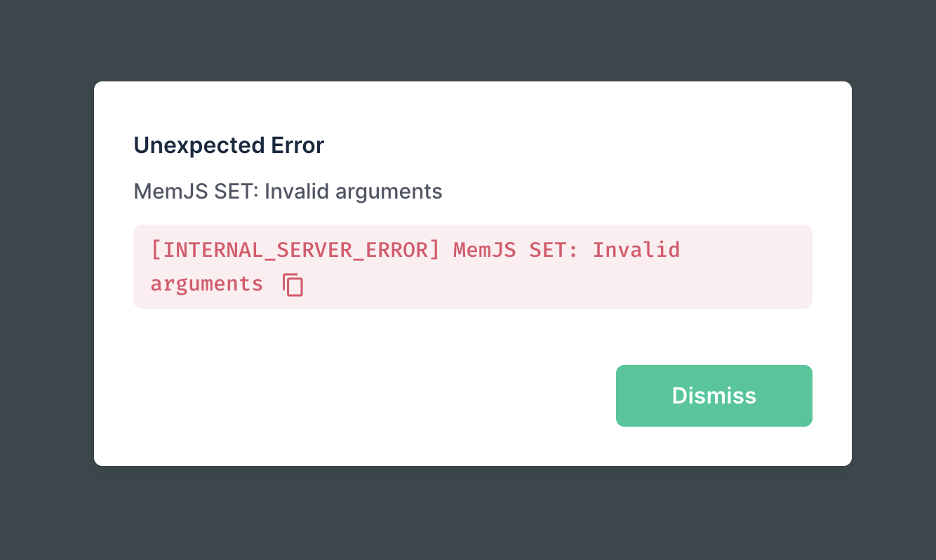Viewport: 936px width, 560px height.
Task: Click the 'Unexpected Error' heading
Action: click(228, 145)
